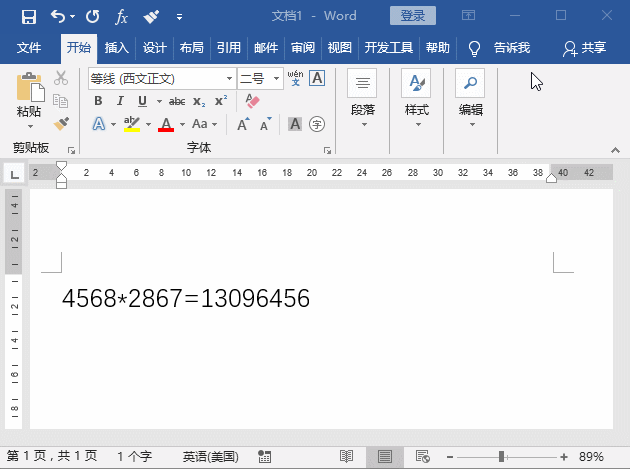
Task: Decrease font size with small A icon
Action: [x=265, y=125]
